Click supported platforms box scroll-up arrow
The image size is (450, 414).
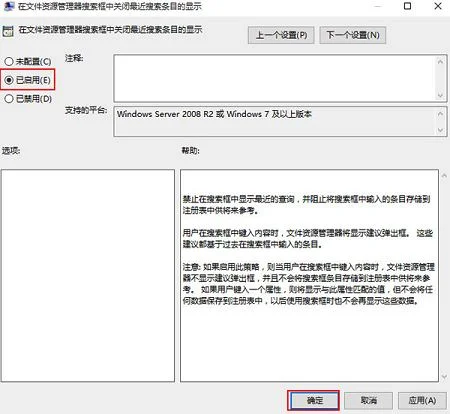[x=440, y=114]
